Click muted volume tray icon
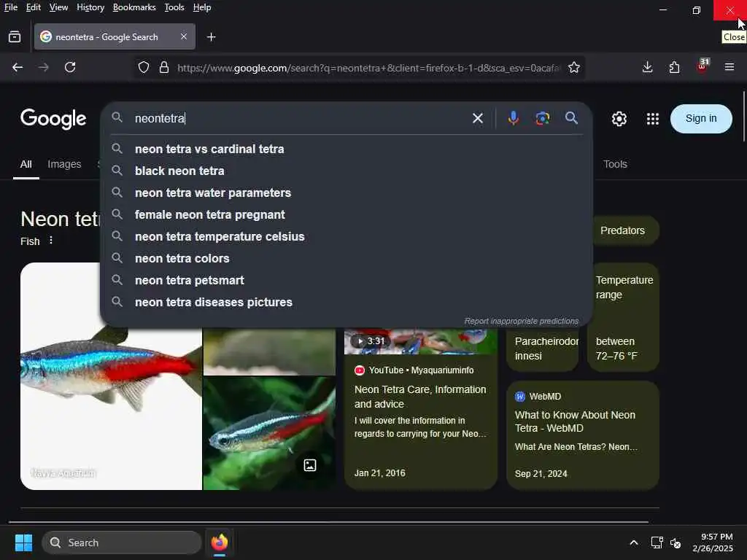The height and width of the screenshot is (560, 747). pyautogui.click(x=676, y=542)
